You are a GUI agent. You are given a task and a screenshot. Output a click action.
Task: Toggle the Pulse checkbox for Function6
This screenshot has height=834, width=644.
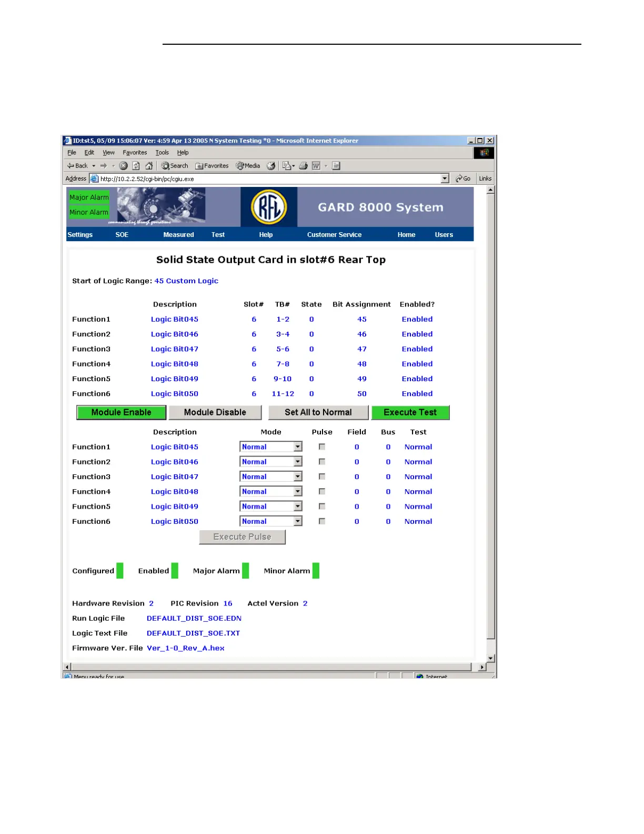tap(322, 521)
